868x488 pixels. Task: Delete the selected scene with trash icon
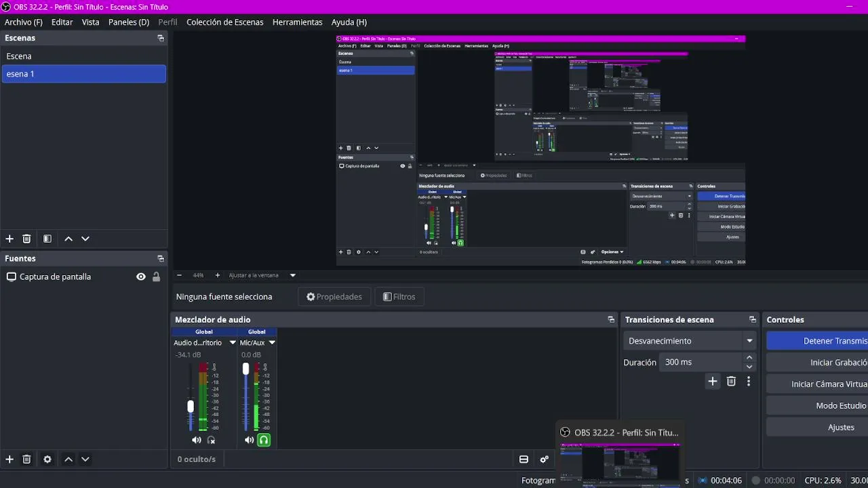(x=27, y=239)
